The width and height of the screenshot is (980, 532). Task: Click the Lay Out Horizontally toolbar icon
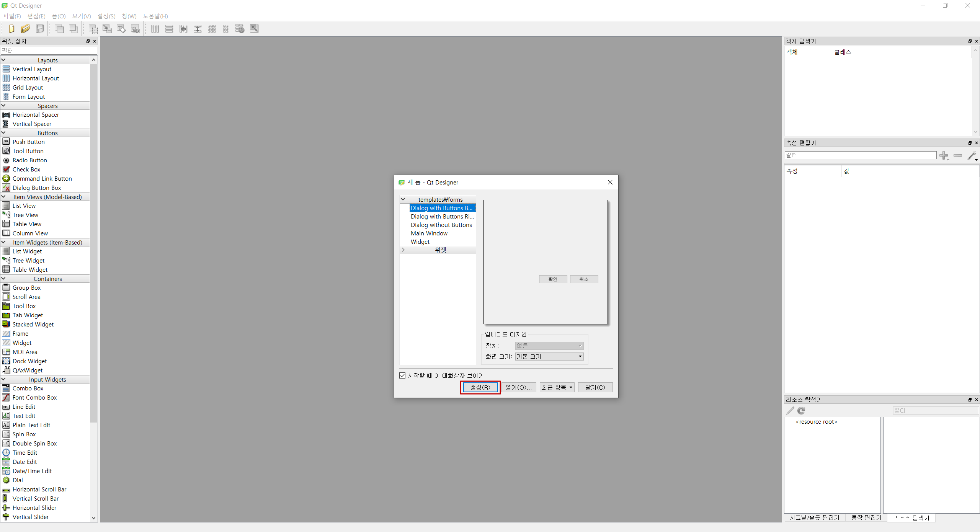(x=155, y=29)
